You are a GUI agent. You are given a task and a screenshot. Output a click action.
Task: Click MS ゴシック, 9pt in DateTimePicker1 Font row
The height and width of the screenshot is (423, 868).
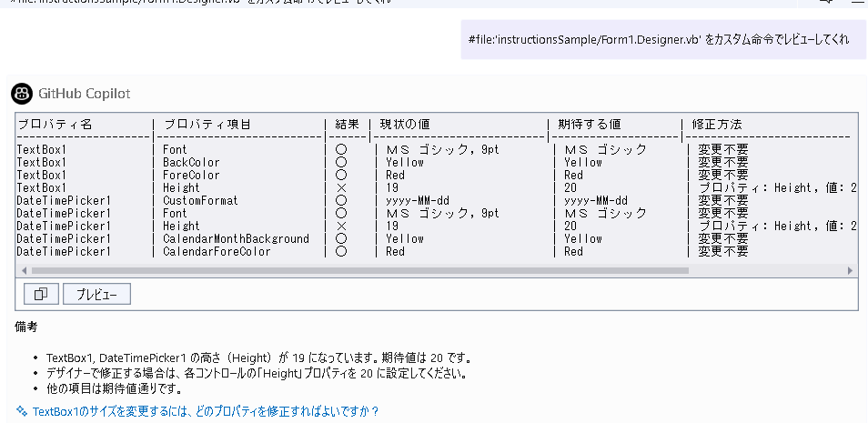(443, 213)
